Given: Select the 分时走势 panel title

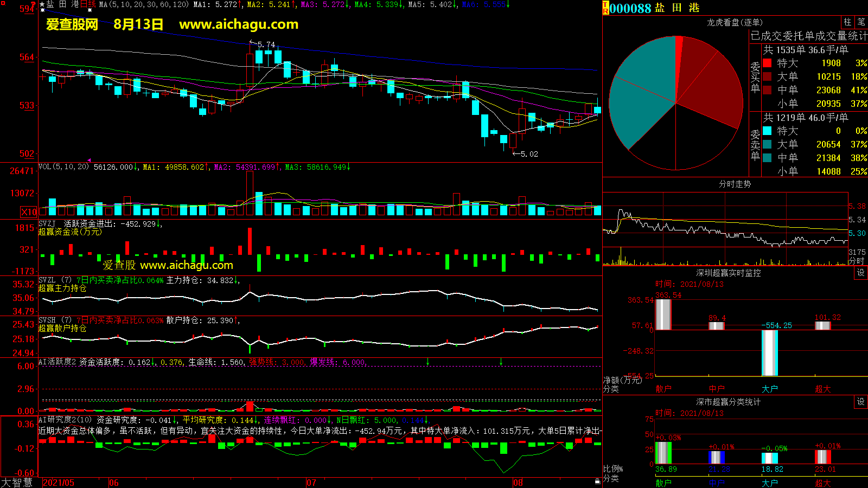Looking at the screenshot, I should pos(735,184).
